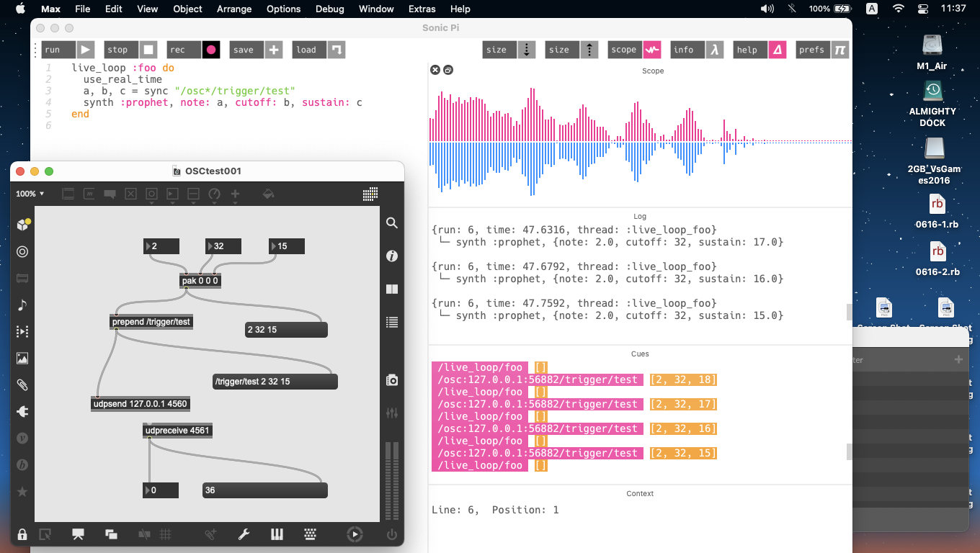Toggle patcher lock at bottom left
980x553 pixels.
22,534
